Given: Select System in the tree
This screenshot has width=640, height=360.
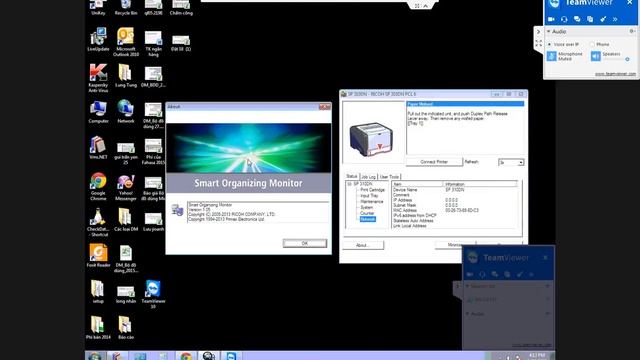Looking at the screenshot, I should pyautogui.click(x=366, y=207).
